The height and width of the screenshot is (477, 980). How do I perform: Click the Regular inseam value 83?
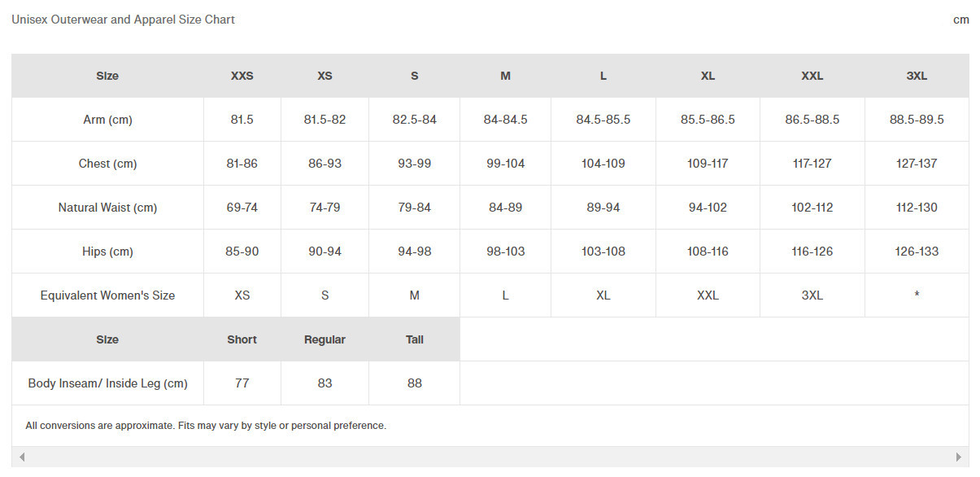(325, 383)
